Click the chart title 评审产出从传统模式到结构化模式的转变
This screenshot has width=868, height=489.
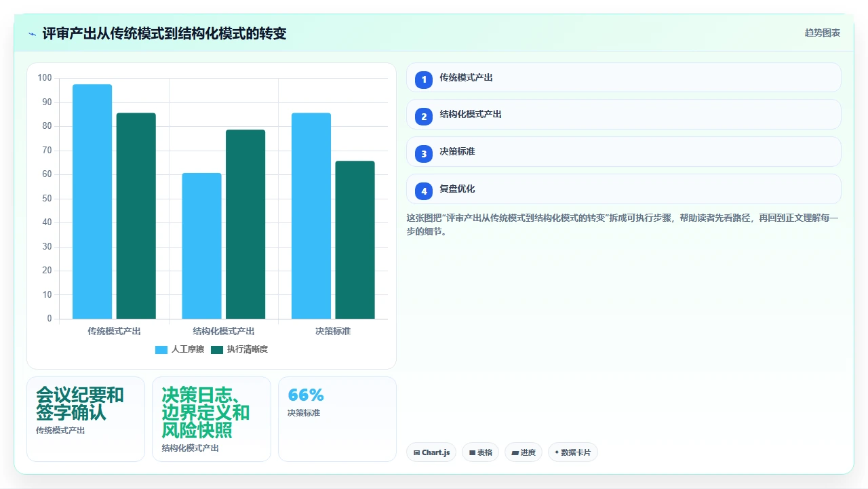[x=164, y=33]
